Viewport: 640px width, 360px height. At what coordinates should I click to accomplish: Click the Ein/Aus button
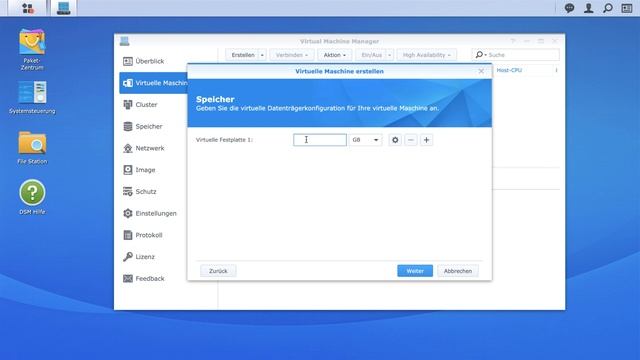click(x=371, y=55)
